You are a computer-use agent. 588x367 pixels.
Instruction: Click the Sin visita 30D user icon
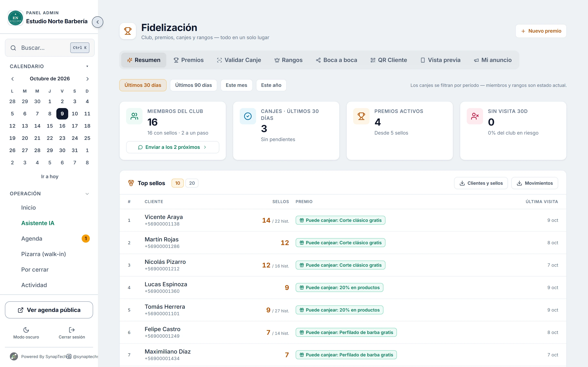pos(475,116)
